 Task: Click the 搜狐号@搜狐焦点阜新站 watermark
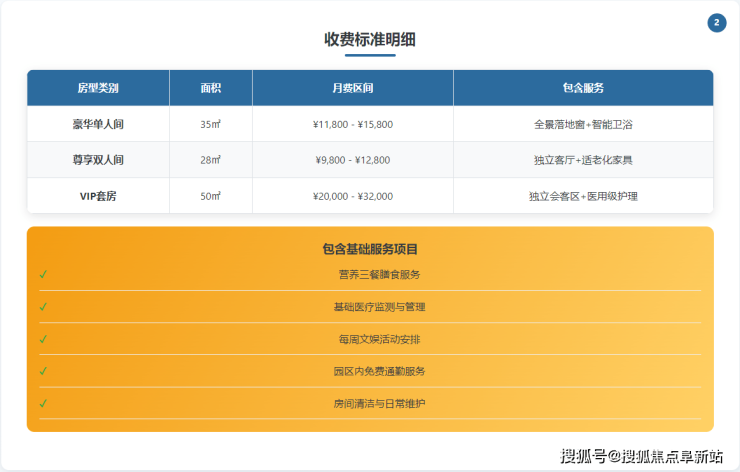641,456
